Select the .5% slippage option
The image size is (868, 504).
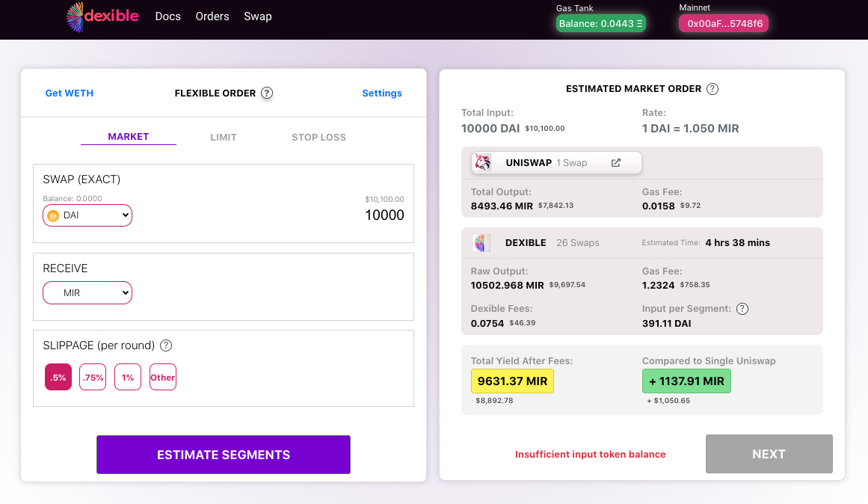(58, 377)
